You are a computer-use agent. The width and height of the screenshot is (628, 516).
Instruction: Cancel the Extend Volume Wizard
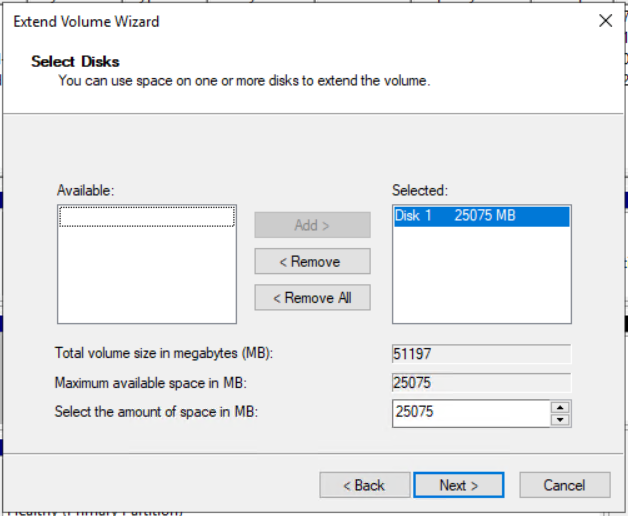(564, 485)
